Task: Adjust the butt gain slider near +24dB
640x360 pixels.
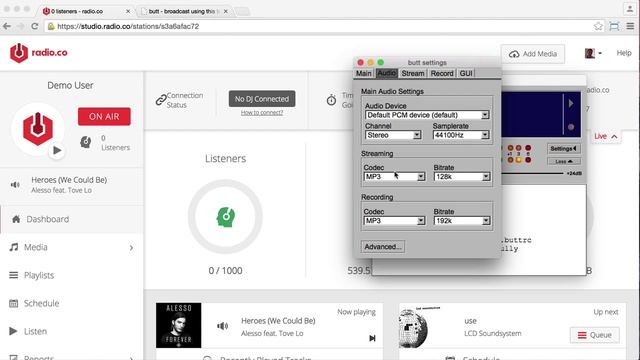Action: click(533, 173)
